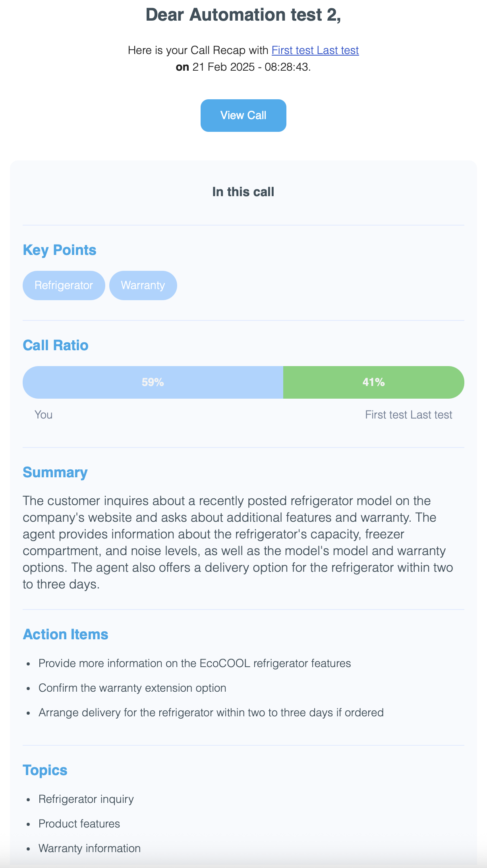Image resolution: width=487 pixels, height=868 pixels.
Task: Click the Summary section heading
Action: 55,473
